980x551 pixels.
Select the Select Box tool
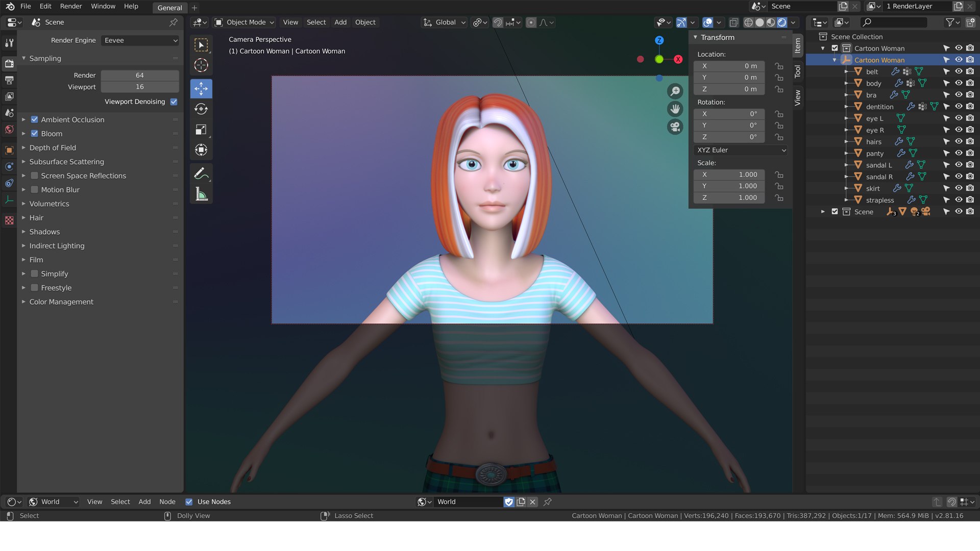tap(201, 45)
